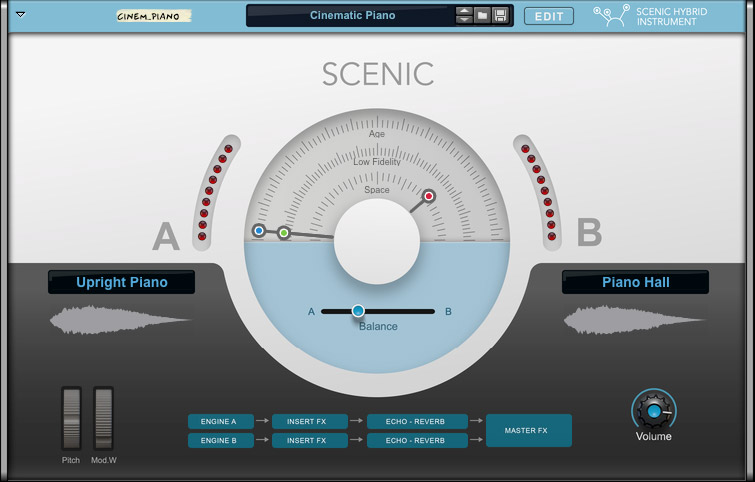Open the ENGINE B section
This screenshot has width=755, height=482.
221,441
